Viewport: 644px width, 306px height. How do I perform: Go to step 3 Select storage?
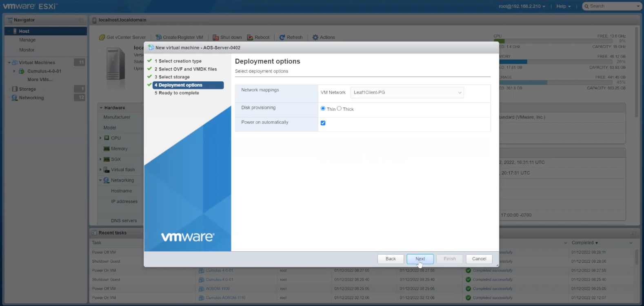tap(172, 77)
